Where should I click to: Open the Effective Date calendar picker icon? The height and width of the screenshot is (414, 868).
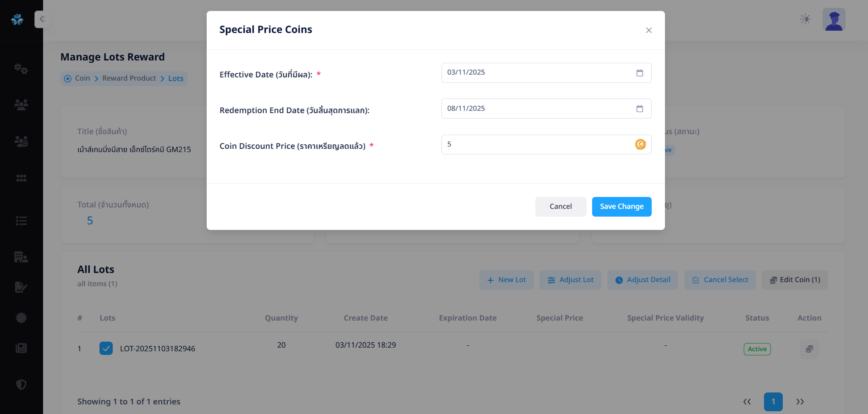point(639,73)
